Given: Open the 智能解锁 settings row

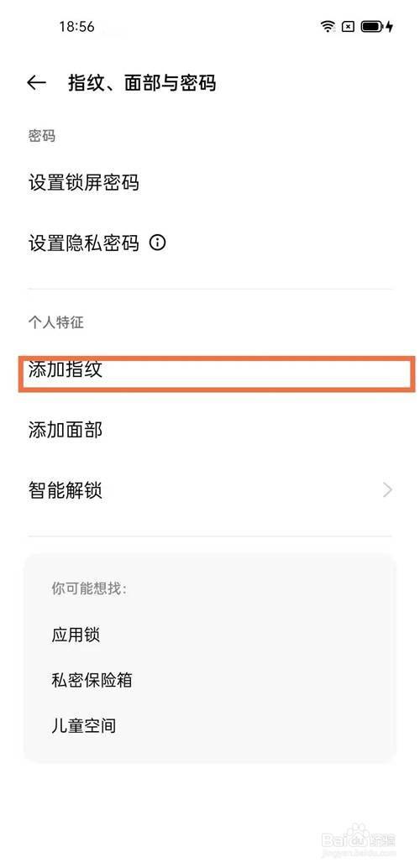Looking at the screenshot, I should pyautogui.click(x=210, y=490).
